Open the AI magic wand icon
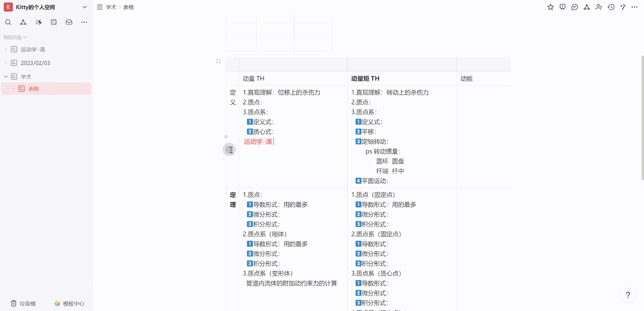Screen dimensions: 644x311 coord(623,7)
